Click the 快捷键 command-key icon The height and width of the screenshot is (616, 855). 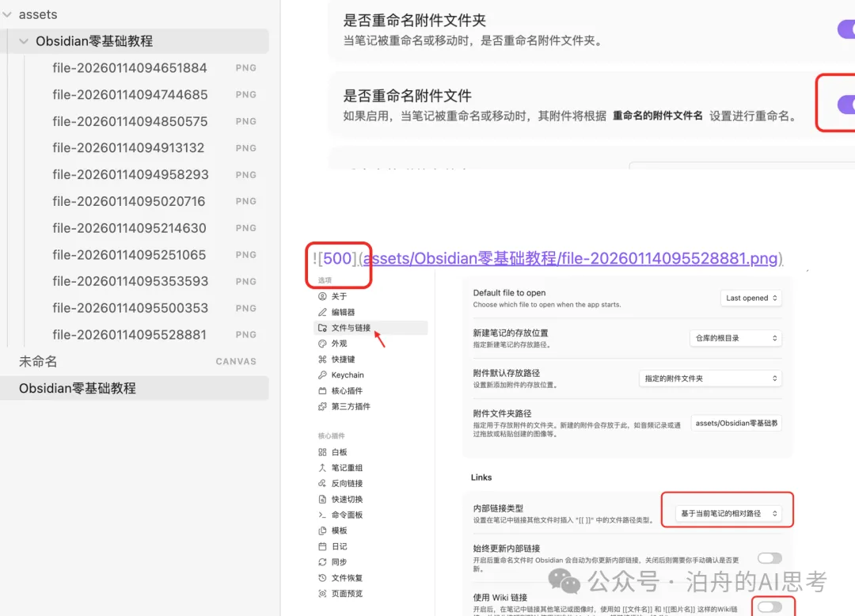(x=322, y=359)
